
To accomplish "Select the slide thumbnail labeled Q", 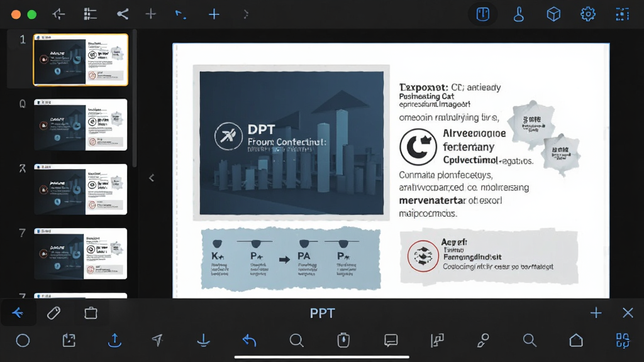I will (x=80, y=124).
